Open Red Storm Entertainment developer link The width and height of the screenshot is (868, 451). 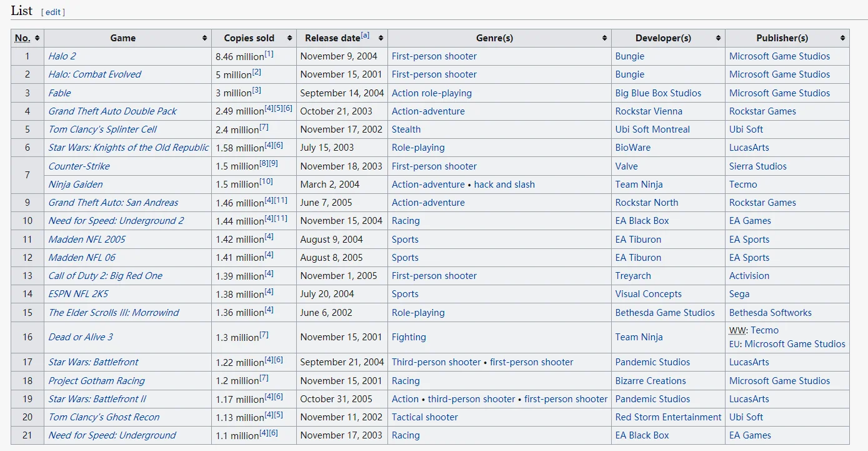click(x=669, y=417)
